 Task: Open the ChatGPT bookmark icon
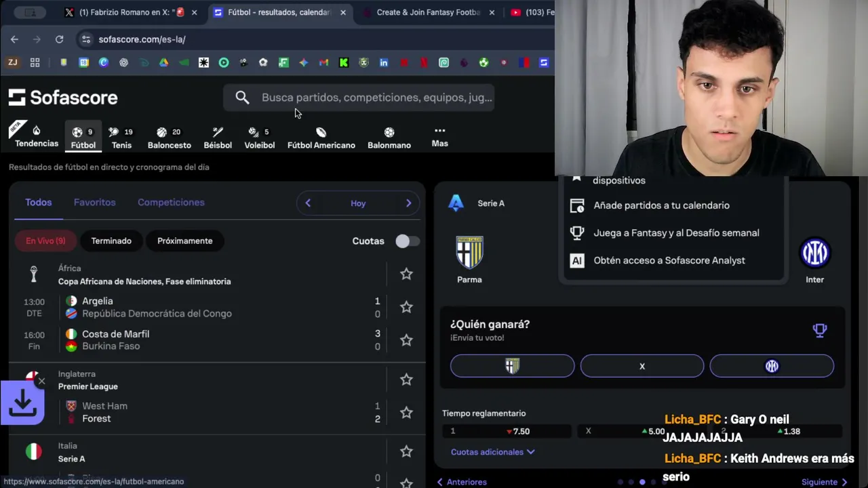click(x=123, y=62)
